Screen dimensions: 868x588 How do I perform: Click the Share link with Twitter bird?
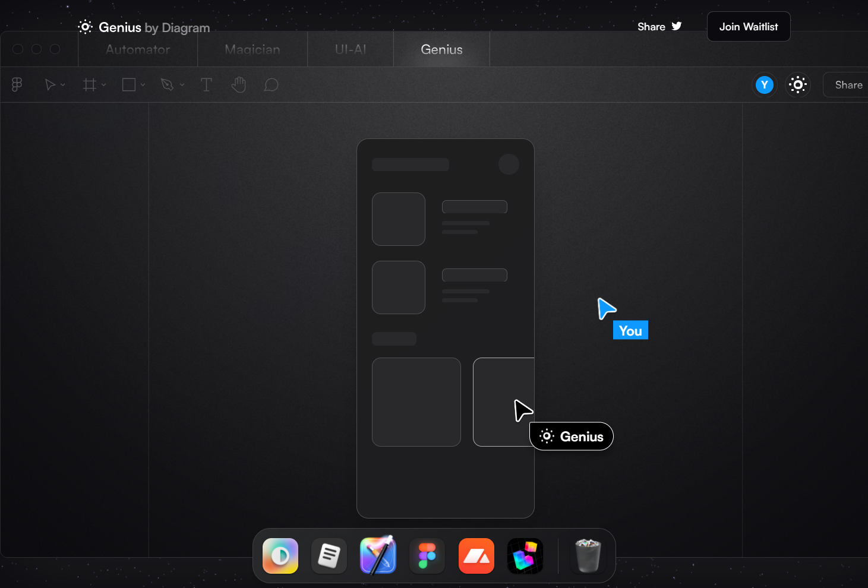659,27
